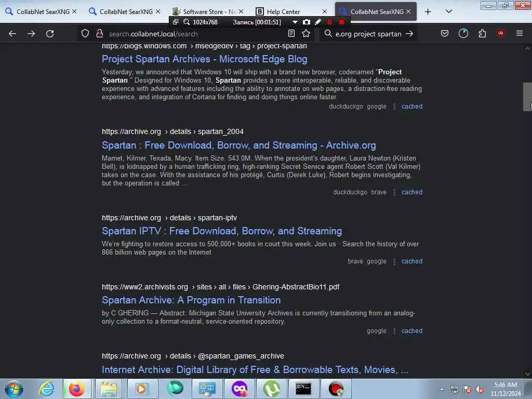Click the https://archive.org spartan_2004 URL text
The width and height of the screenshot is (532, 399).
pos(172,131)
